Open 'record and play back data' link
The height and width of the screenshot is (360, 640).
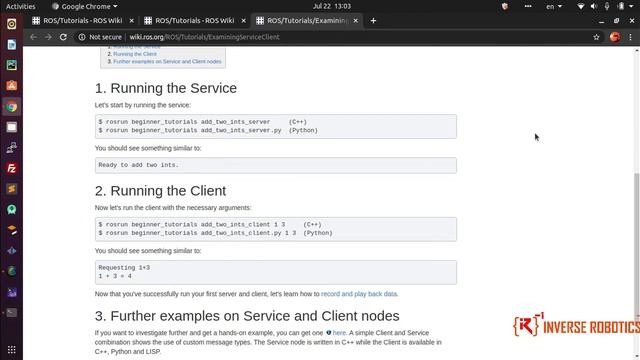coord(359,294)
